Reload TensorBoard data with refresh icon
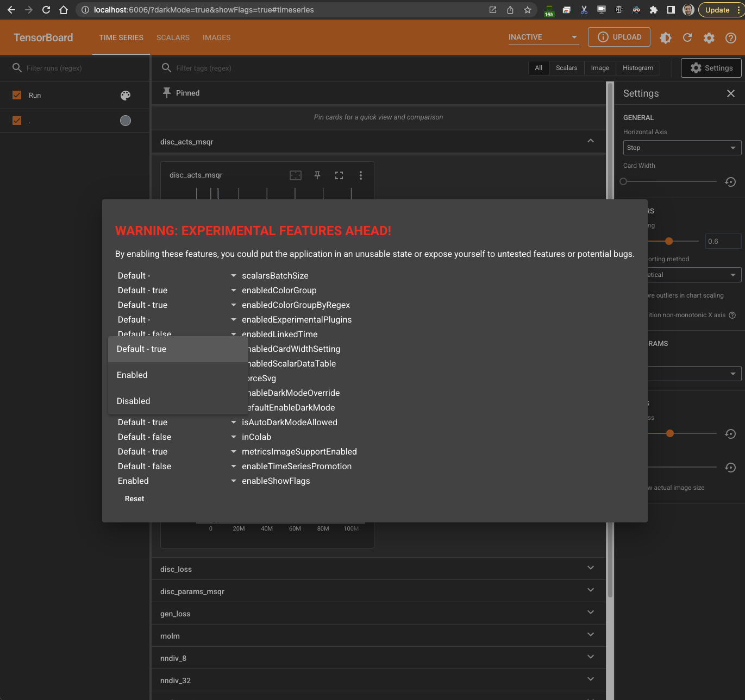The image size is (745, 700). pos(687,37)
